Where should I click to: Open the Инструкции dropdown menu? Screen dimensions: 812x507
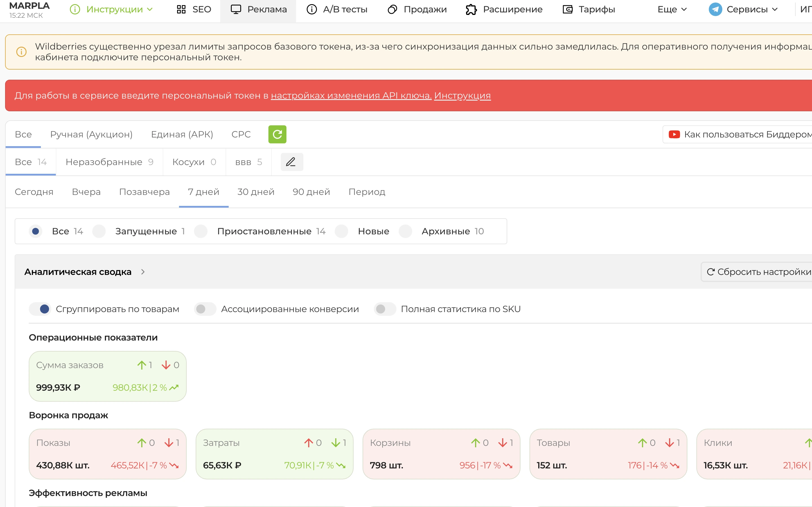[x=111, y=9]
